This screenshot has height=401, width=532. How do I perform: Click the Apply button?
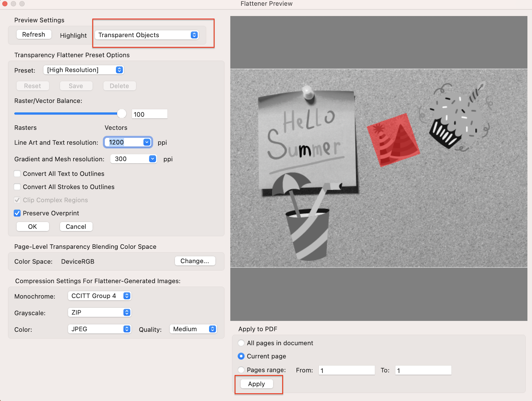click(x=256, y=384)
